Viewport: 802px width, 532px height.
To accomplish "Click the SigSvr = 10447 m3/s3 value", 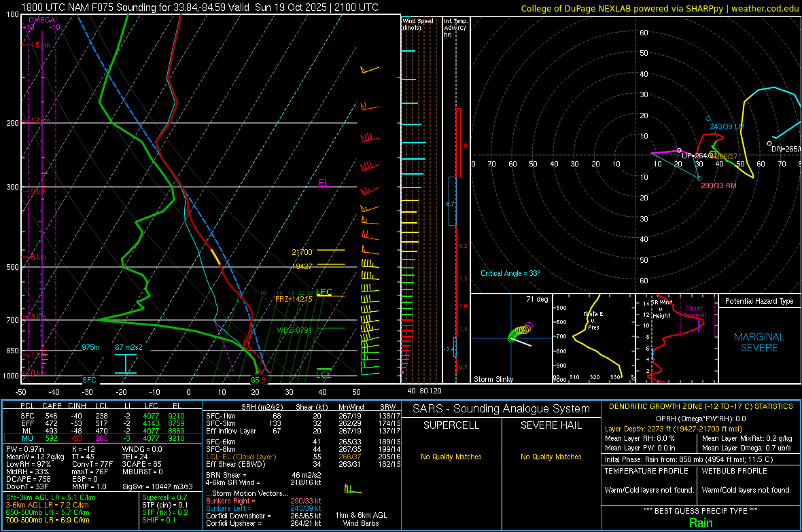I will (158, 486).
